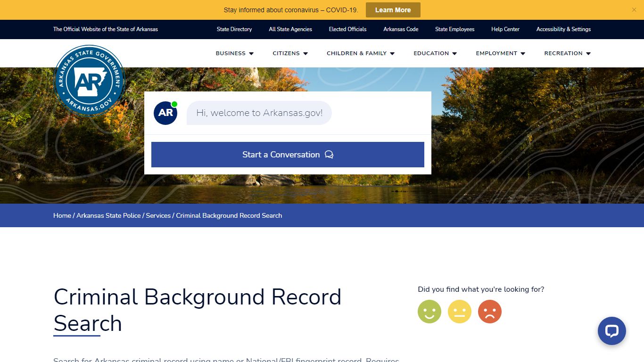Click 'The Official Website of the State of Arkansas'
Screen dimensions: 644x362
pyautogui.click(x=106, y=29)
